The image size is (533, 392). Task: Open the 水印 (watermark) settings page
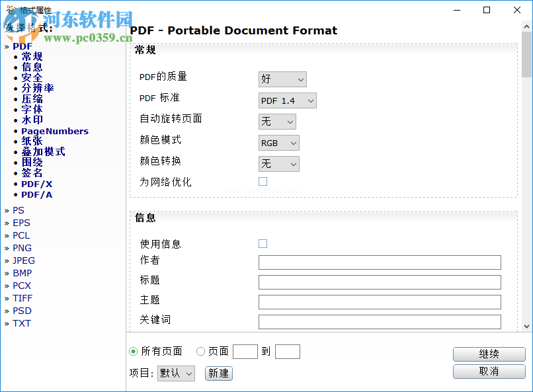[30, 120]
